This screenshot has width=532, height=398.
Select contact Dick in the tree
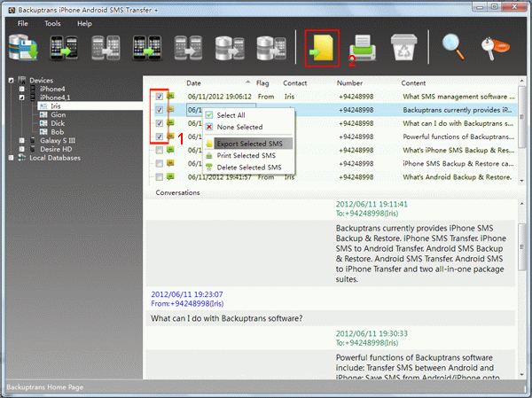[58, 123]
